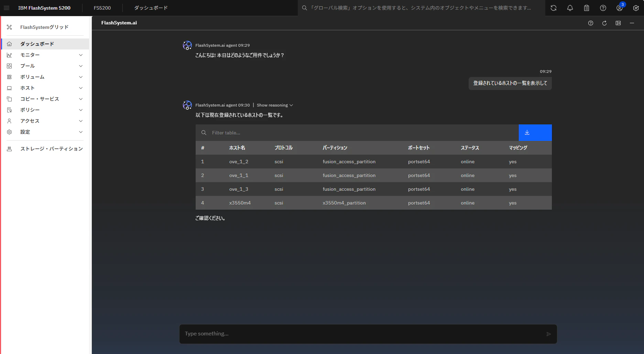This screenshot has height=354, width=644.
Task: Click the マッピング column header
Action: [x=518, y=148]
